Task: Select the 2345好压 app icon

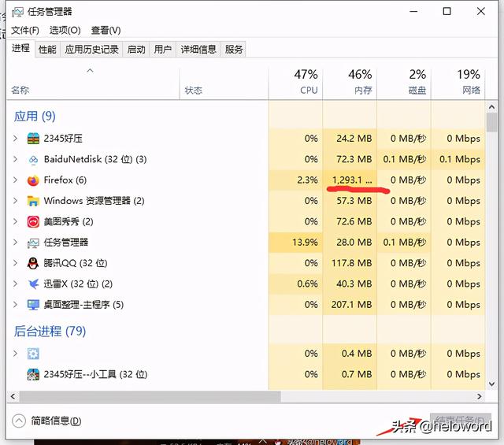Action: (x=33, y=139)
